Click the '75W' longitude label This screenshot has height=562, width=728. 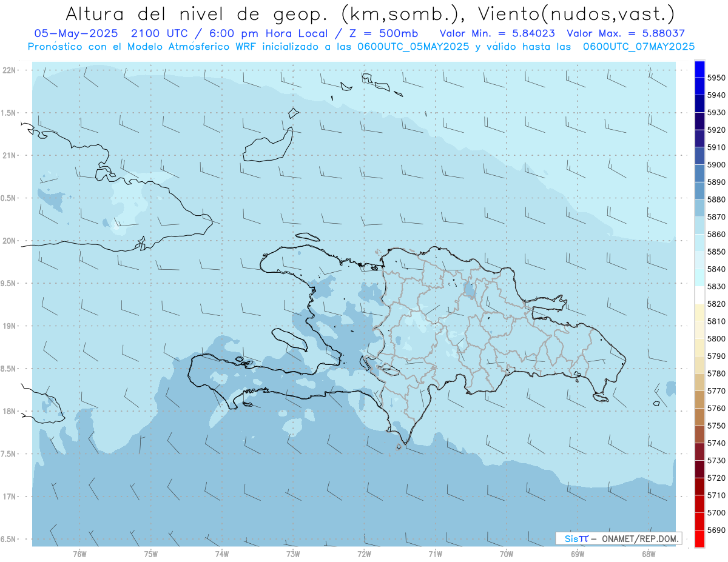151,554
